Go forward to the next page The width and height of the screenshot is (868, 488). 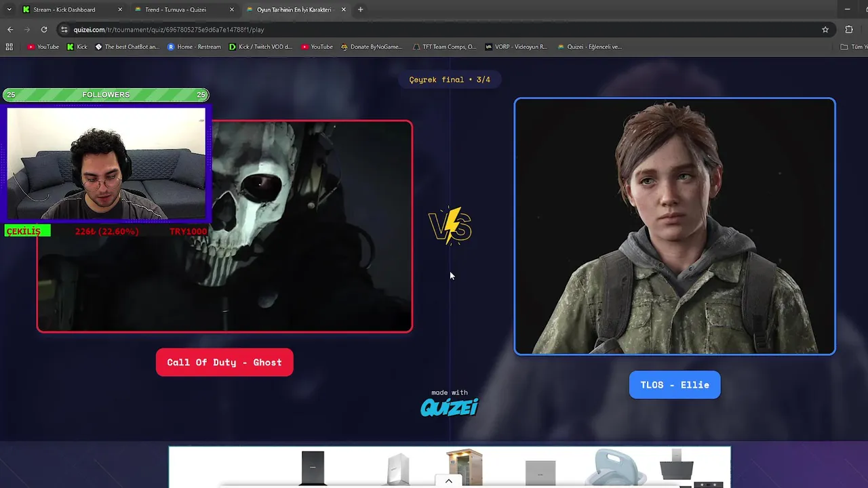pos(27,29)
